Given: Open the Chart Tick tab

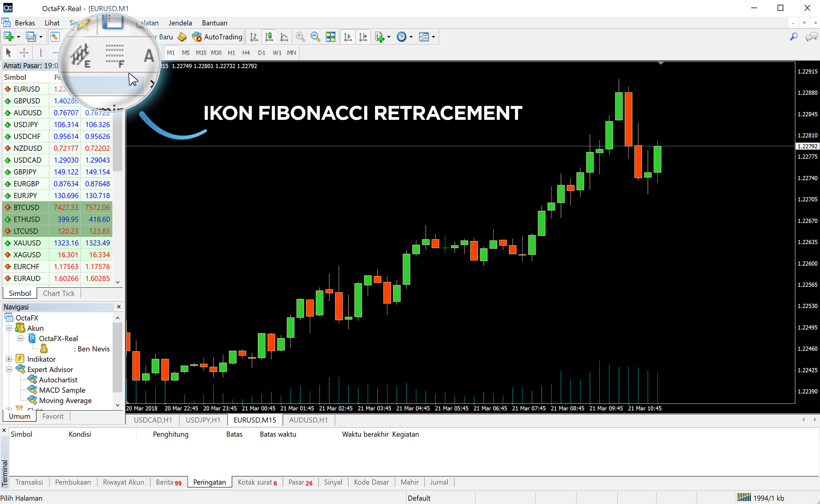Looking at the screenshot, I should (59, 293).
